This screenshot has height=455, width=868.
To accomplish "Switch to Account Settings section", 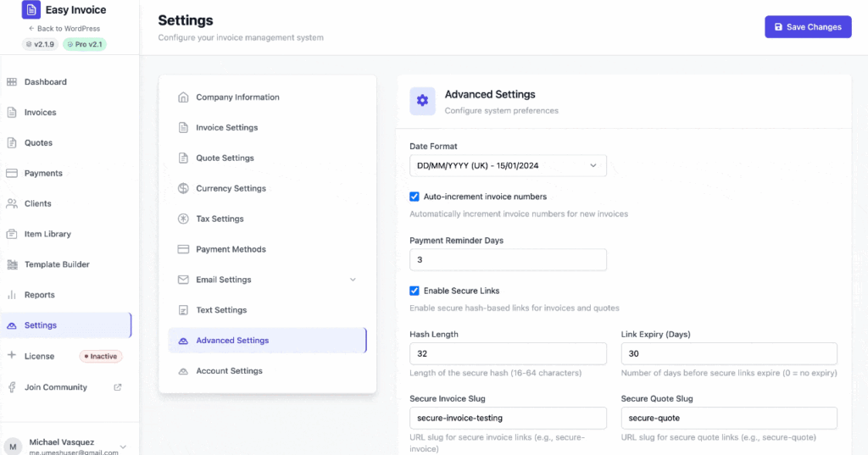I will (229, 371).
